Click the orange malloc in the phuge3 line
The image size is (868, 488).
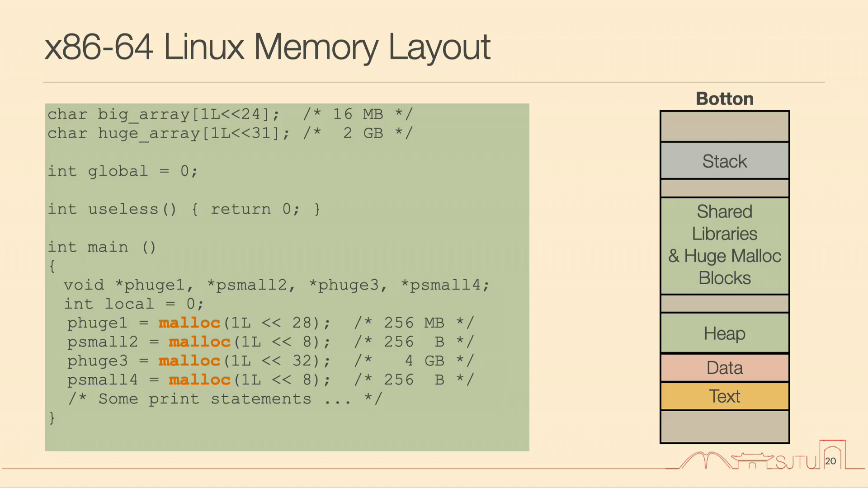click(189, 361)
